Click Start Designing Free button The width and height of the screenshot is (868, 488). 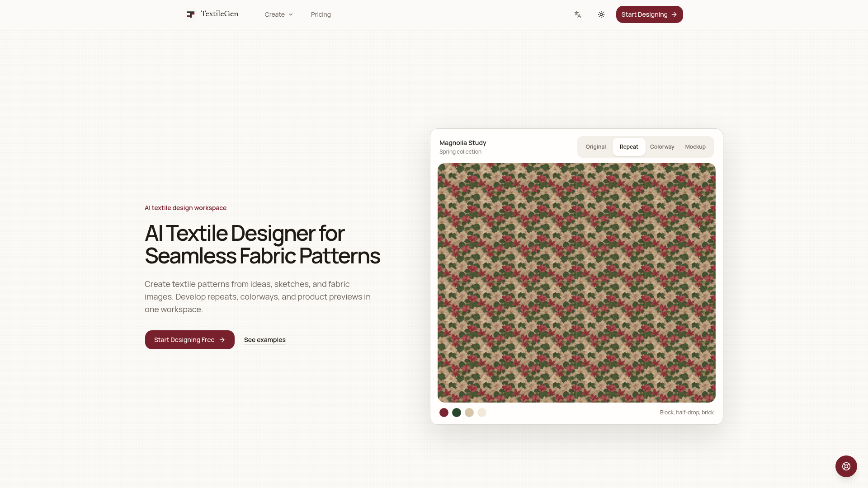coord(190,340)
